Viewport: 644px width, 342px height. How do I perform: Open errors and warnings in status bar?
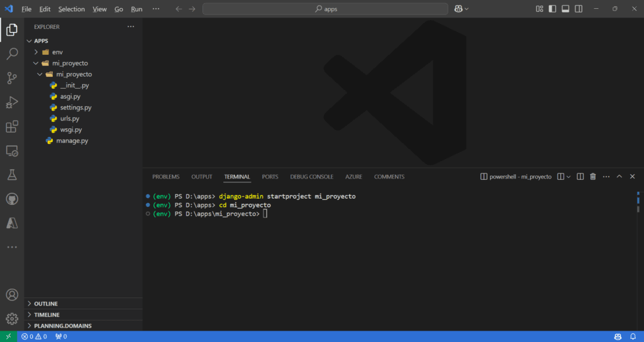pos(34,337)
